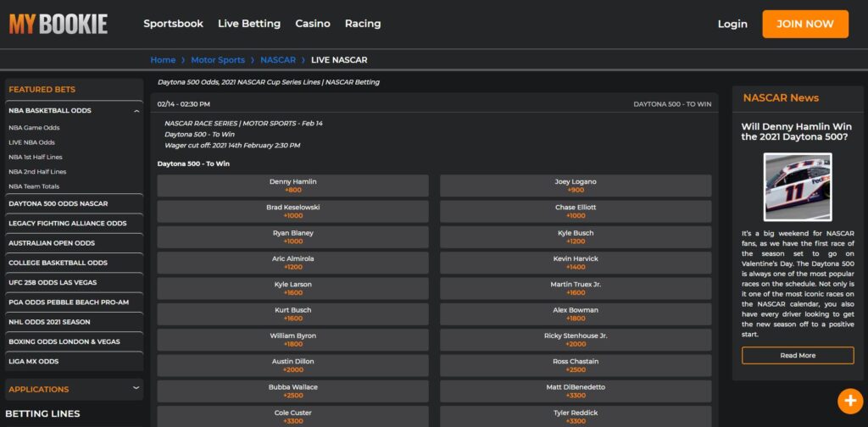Go to the Casino section
The height and width of the screenshot is (427, 868).
(313, 24)
